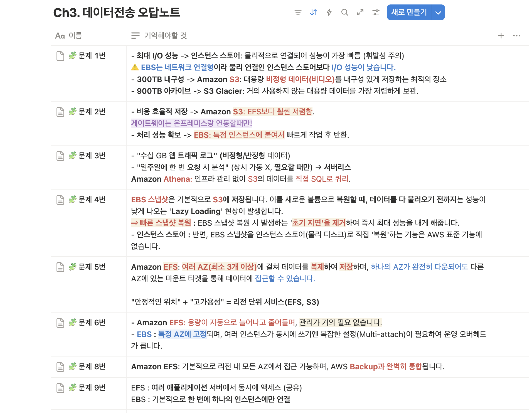Image resolution: width=532 pixels, height=413 pixels.
Task: Click the document page icon beside 문제 1번
Action: 60,55
